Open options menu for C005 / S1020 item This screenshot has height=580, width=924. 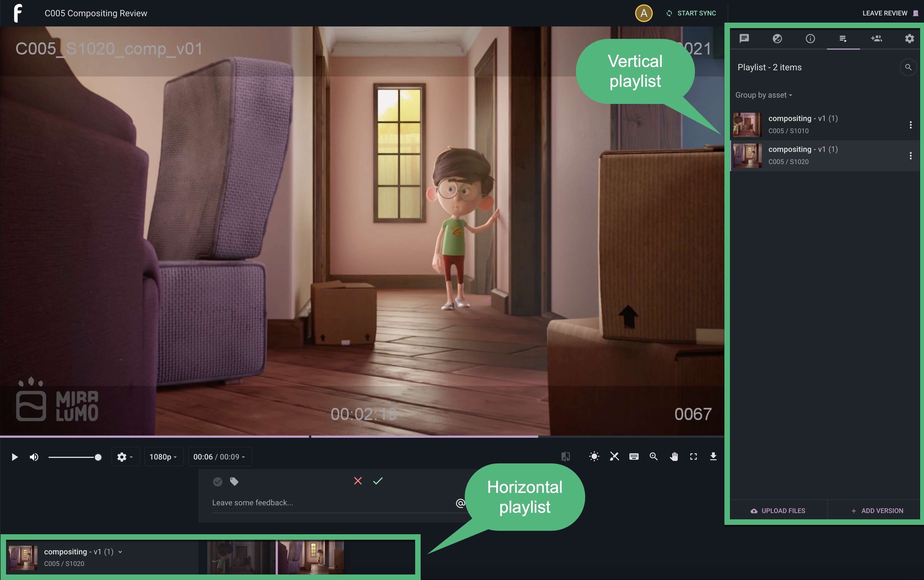pos(910,156)
